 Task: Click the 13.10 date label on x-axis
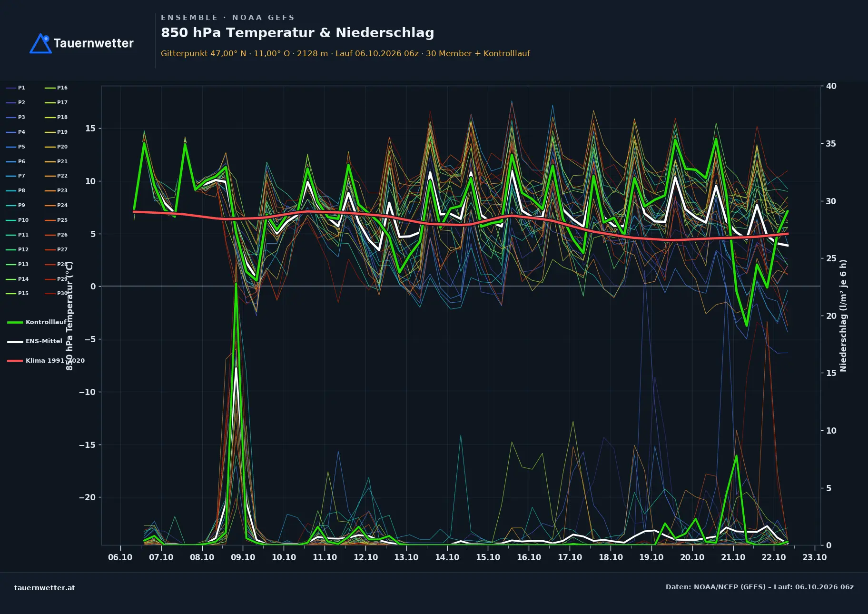[406, 557]
